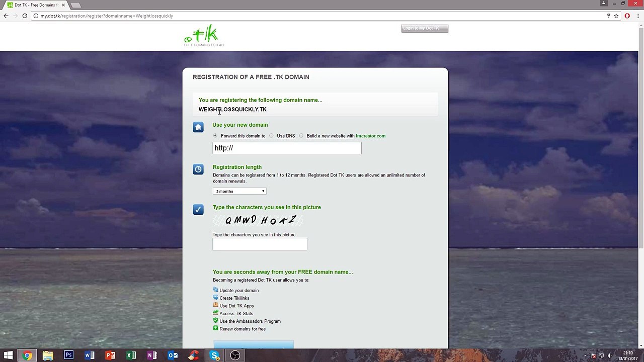The image size is (644, 362).
Task: Click the taskbar clock showing 21:10
Action: pyautogui.click(x=628, y=355)
